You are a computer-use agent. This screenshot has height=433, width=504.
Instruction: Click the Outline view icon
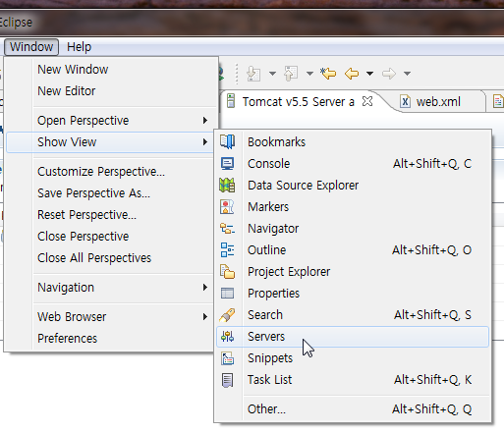(227, 249)
